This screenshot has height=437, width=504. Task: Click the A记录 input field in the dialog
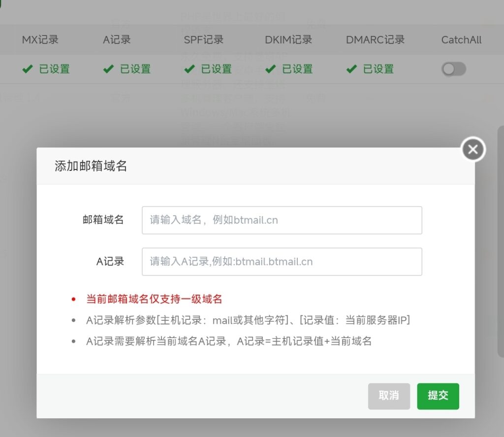click(282, 262)
